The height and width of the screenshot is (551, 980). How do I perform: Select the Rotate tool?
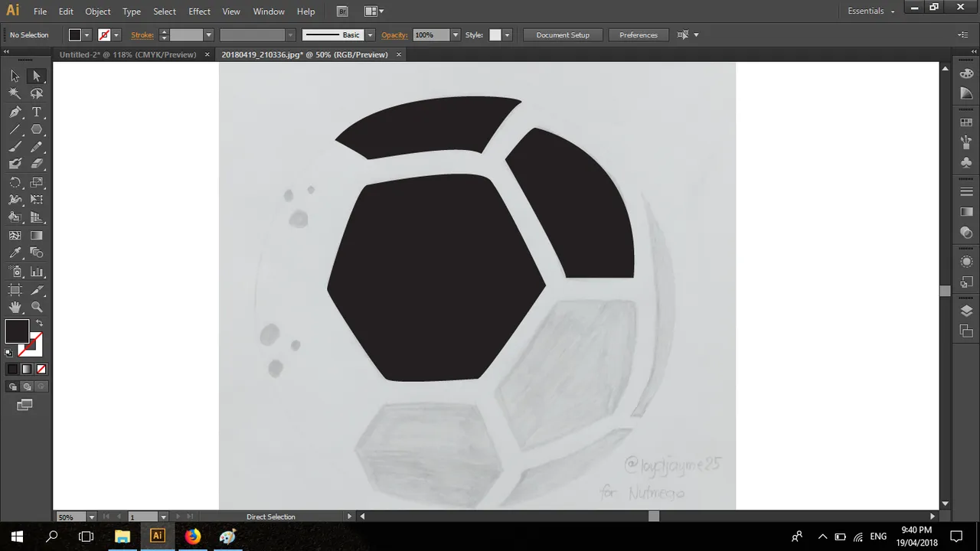click(x=15, y=182)
